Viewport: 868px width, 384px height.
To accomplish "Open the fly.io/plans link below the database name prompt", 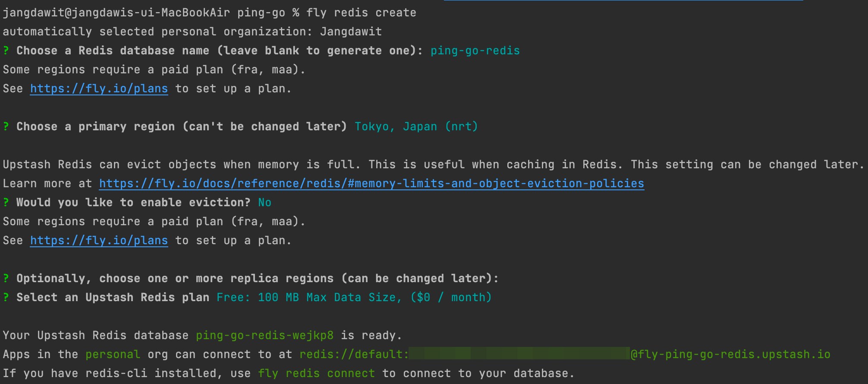I will [x=99, y=88].
